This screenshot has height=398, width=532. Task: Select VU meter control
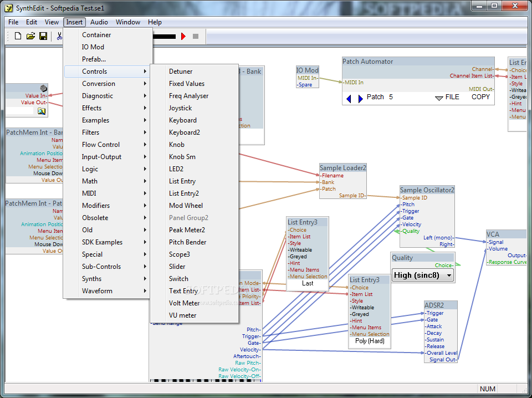[x=194, y=315]
